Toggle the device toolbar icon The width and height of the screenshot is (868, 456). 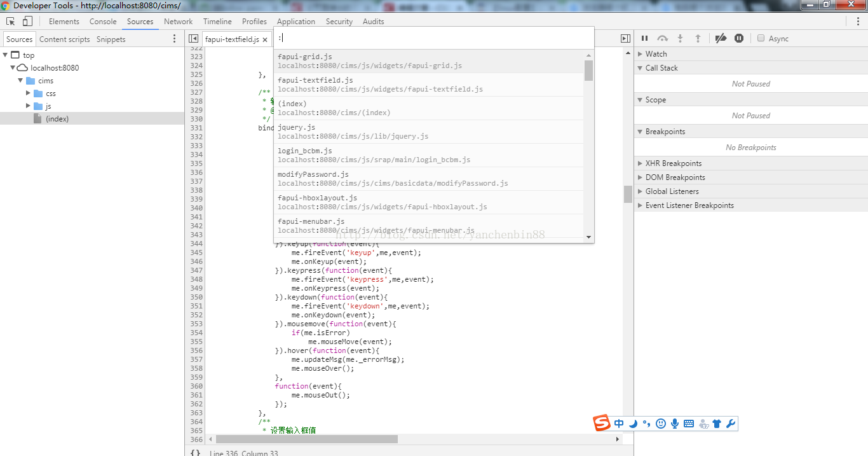pos(27,21)
